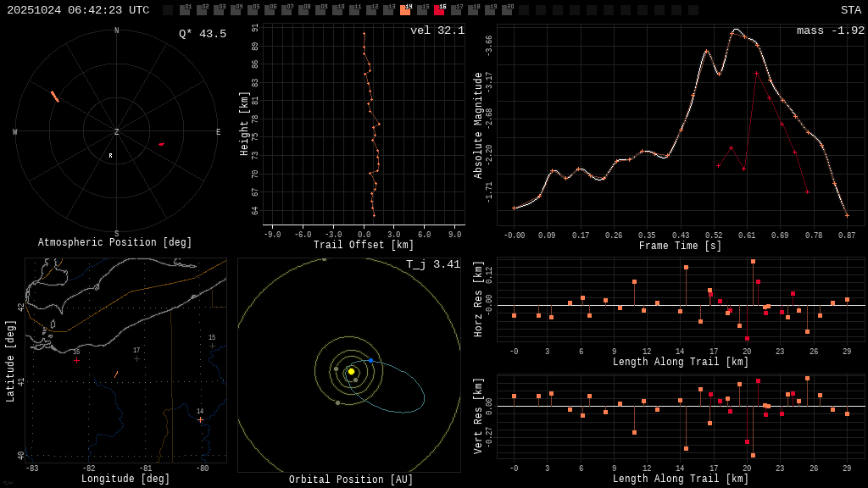Select gray station 17 marker on map
868x488 pixels.
(x=136, y=358)
